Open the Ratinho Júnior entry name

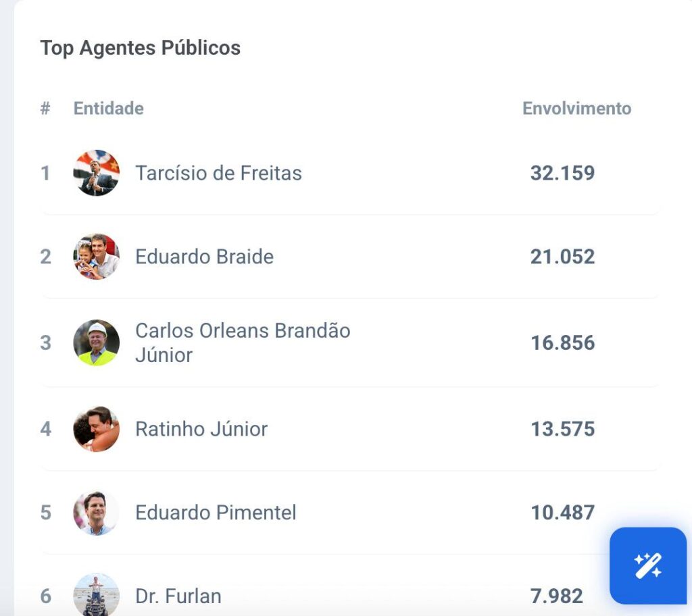pos(201,429)
